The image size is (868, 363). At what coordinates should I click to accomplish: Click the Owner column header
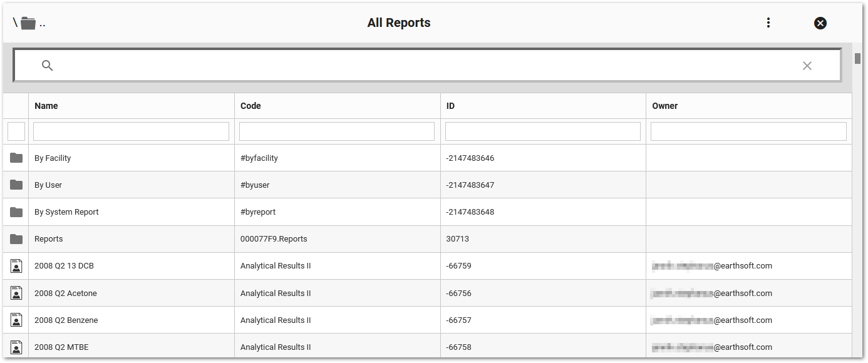pyautogui.click(x=664, y=106)
